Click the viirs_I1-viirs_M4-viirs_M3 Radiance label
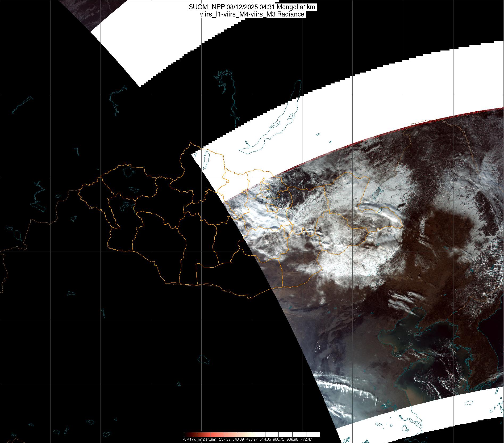This screenshot has height=443, width=504. 252,14
